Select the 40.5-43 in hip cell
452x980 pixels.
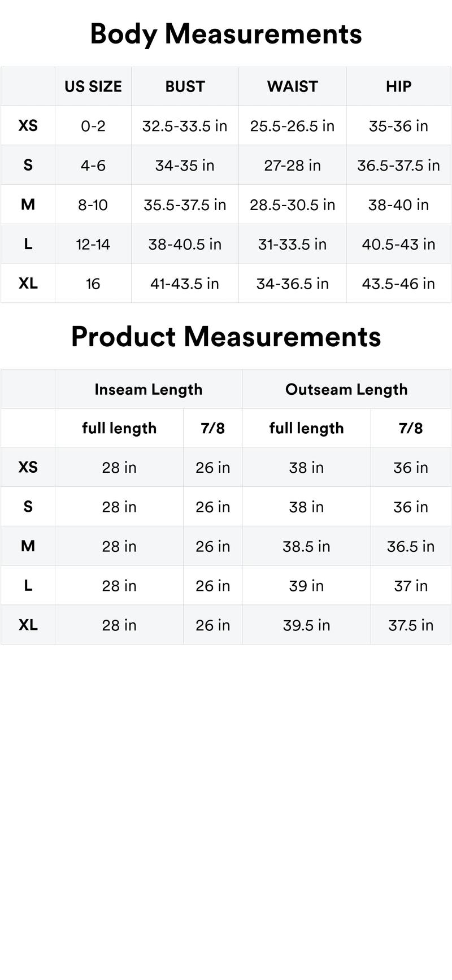click(x=398, y=244)
